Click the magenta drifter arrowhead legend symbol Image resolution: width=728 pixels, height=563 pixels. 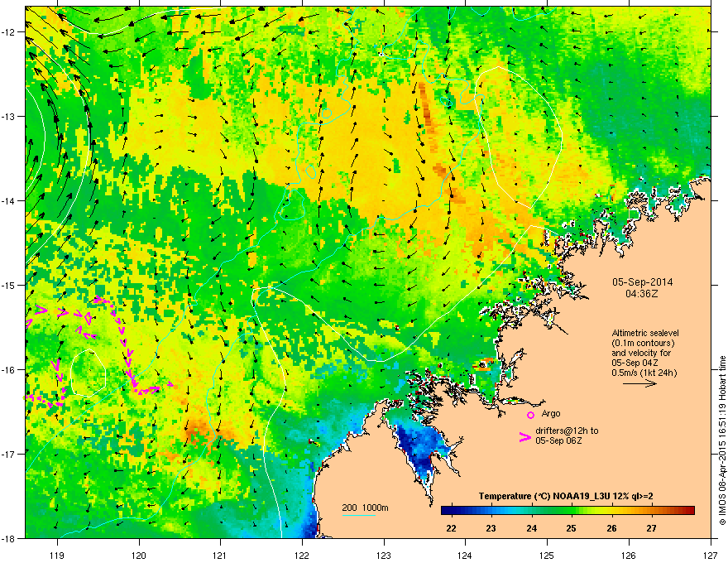coord(524,437)
